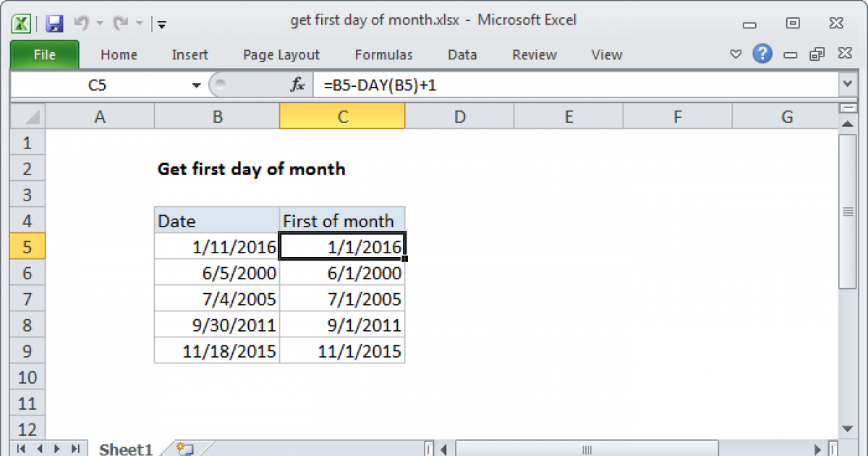Expand the formula bar
The image size is (868, 456).
tap(847, 85)
